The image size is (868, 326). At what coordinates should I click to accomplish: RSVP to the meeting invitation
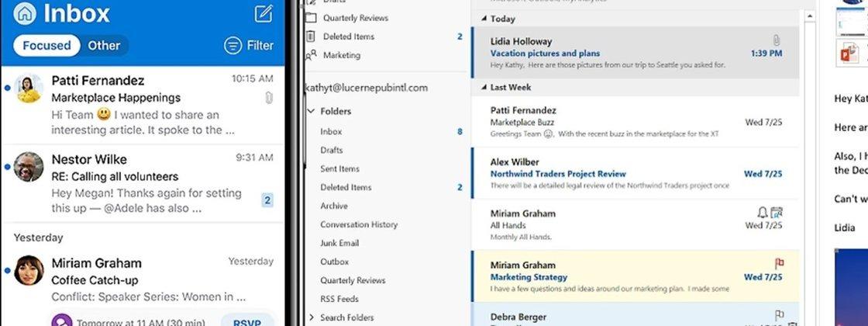click(x=247, y=321)
